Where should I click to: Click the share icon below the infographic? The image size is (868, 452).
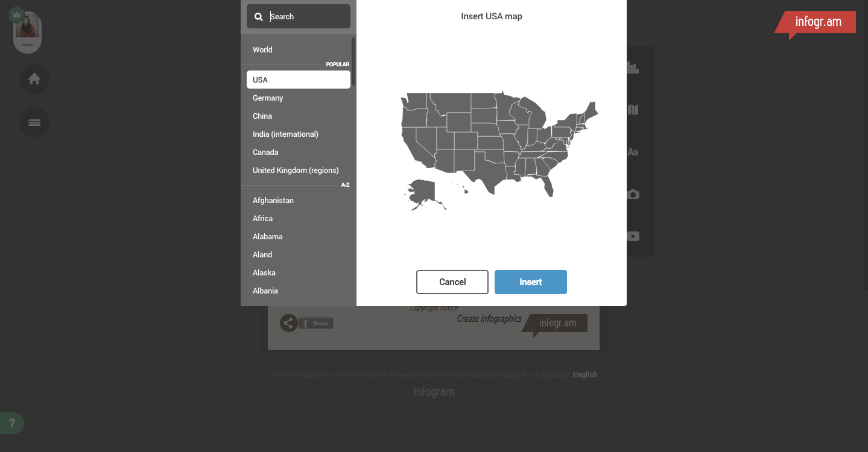288,323
